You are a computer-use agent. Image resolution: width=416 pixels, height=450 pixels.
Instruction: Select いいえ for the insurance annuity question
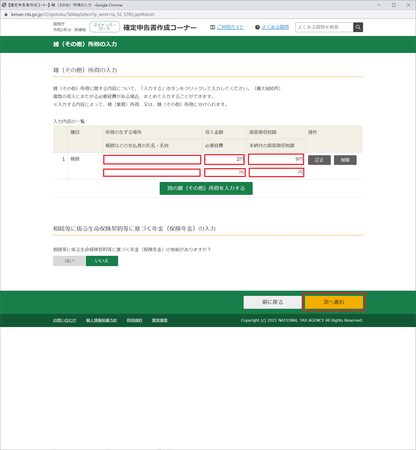[x=102, y=261]
